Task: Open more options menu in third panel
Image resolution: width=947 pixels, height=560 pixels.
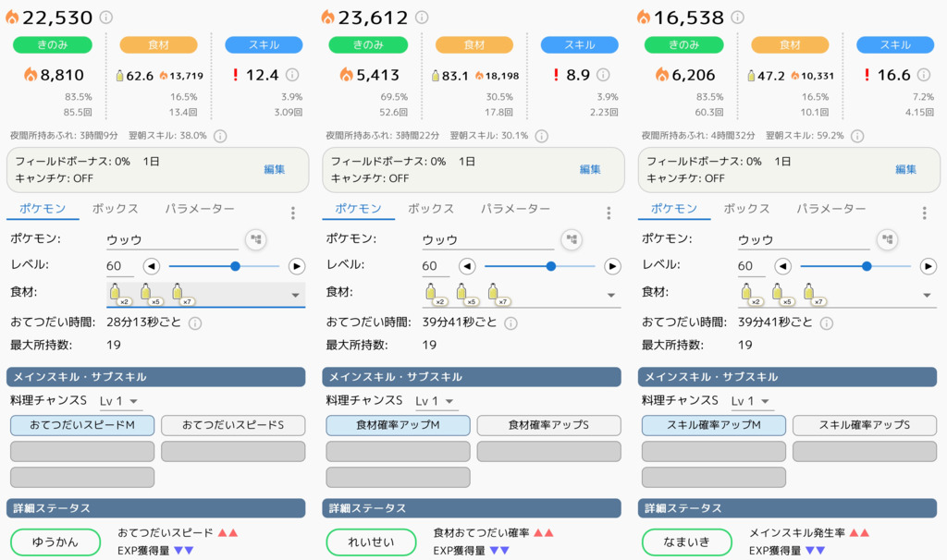Action: [924, 213]
